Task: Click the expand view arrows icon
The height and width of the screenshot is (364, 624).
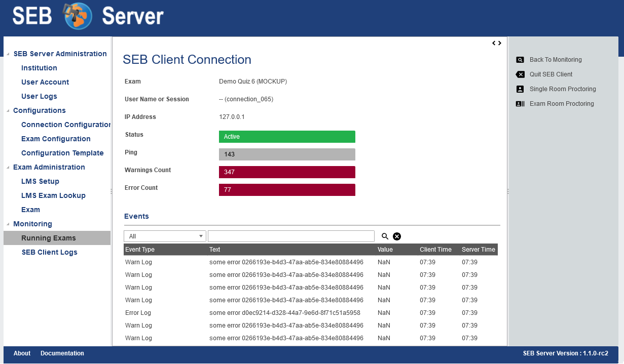Action: click(x=497, y=43)
